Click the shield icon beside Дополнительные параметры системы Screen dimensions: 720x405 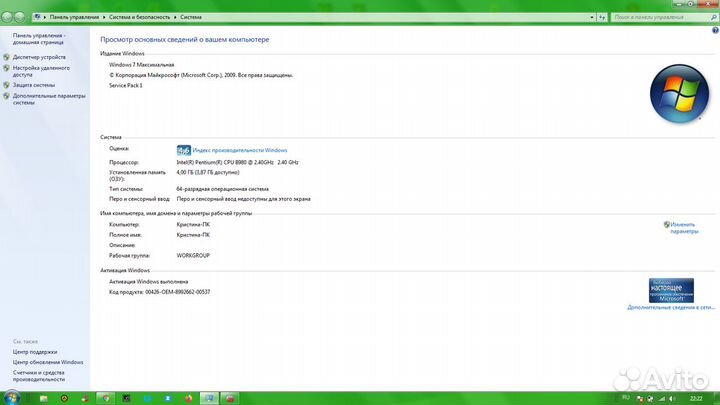click(6, 96)
